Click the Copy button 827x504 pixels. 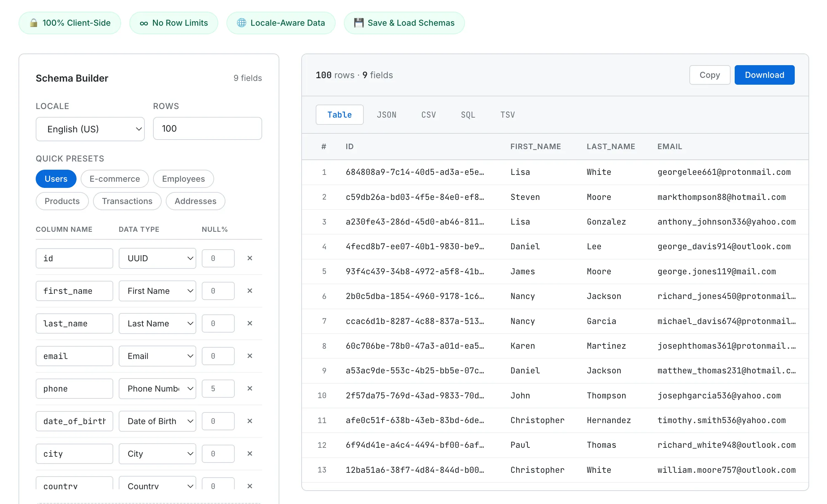click(710, 75)
